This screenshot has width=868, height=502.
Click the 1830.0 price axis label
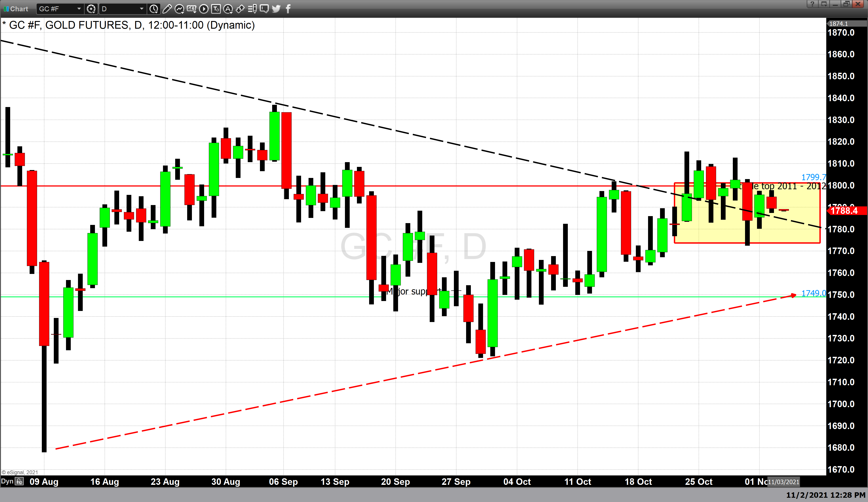(x=841, y=120)
